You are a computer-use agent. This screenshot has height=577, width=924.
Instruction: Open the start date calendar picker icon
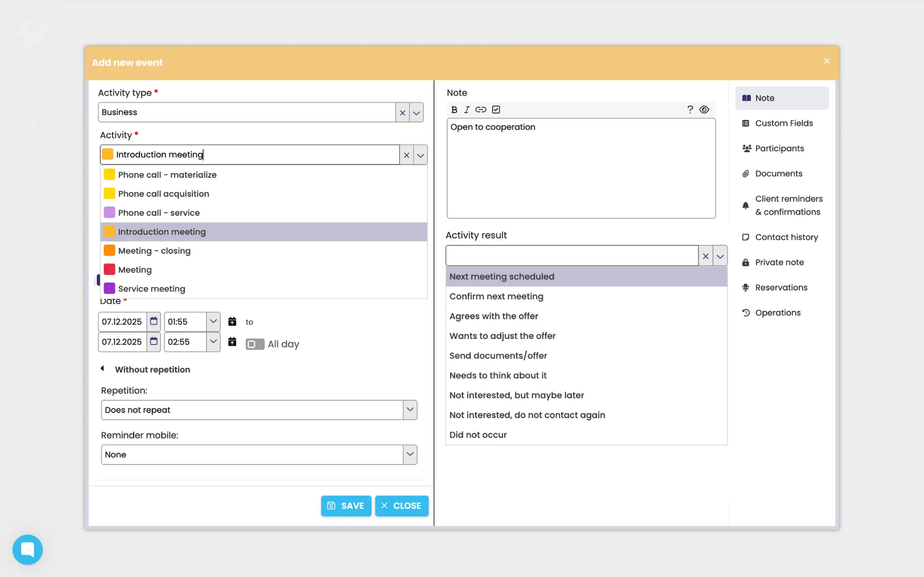click(x=153, y=321)
